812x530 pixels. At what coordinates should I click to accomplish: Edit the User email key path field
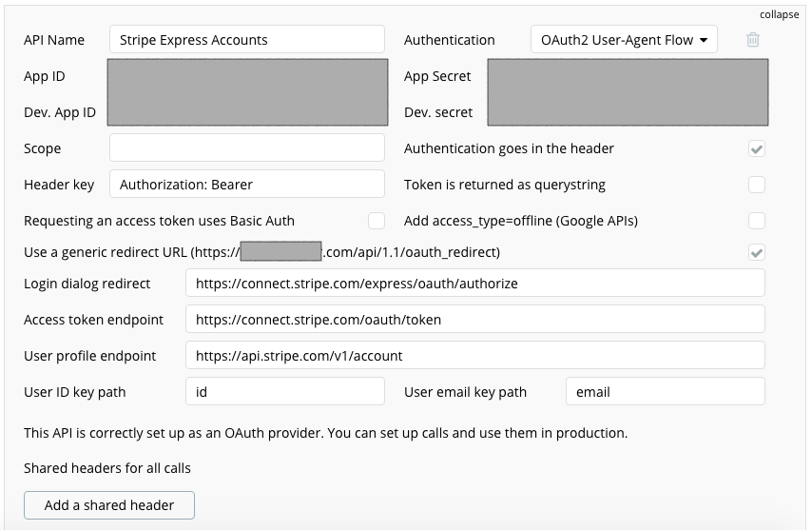coord(666,392)
